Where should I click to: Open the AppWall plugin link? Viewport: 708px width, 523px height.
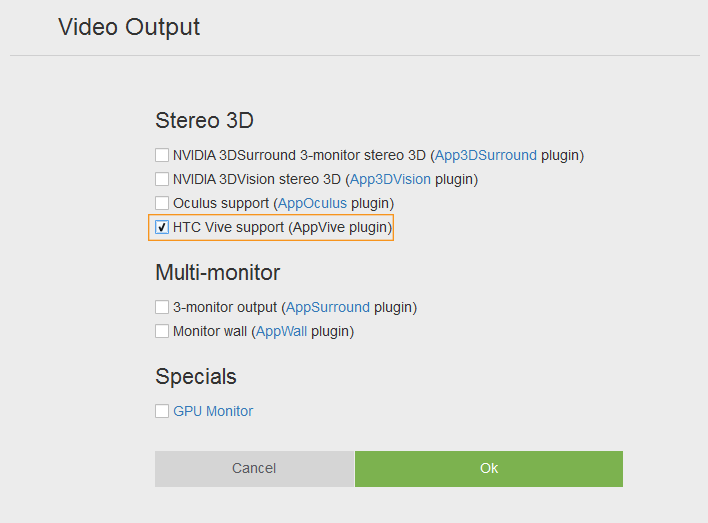point(281,331)
